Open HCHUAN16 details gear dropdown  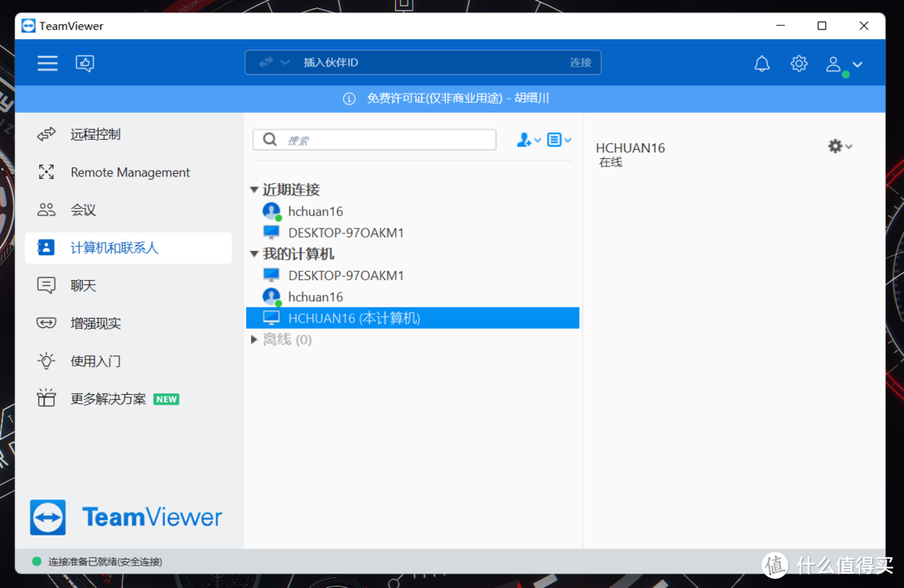coord(840,146)
